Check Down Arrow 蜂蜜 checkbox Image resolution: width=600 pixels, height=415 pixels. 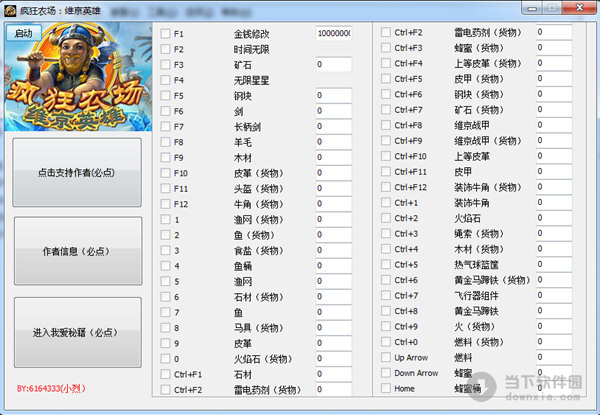386,373
